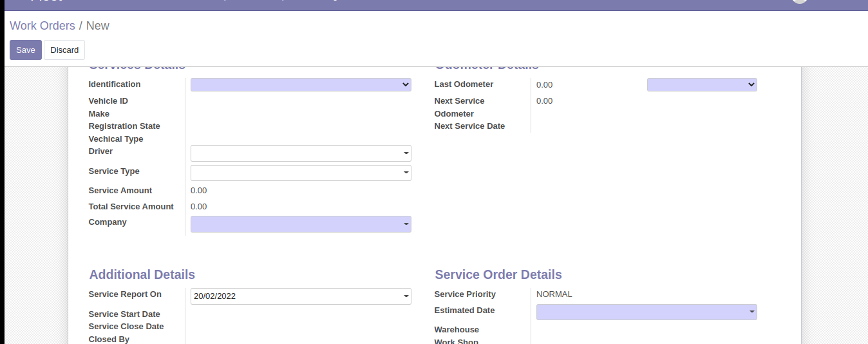This screenshot has height=344, width=868.
Task: Go back to Work Orders breadcrumb
Action: coord(42,26)
